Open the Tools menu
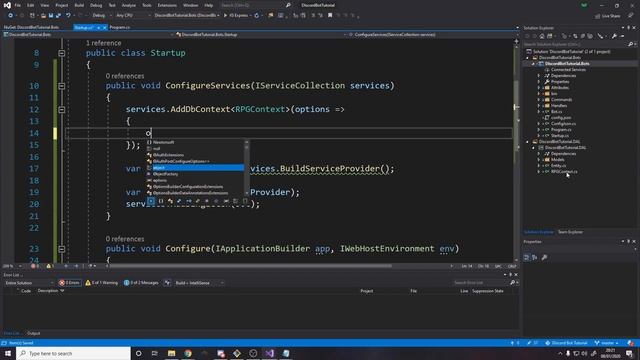Viewport: 640px width, 360px height. click(147, 5)
